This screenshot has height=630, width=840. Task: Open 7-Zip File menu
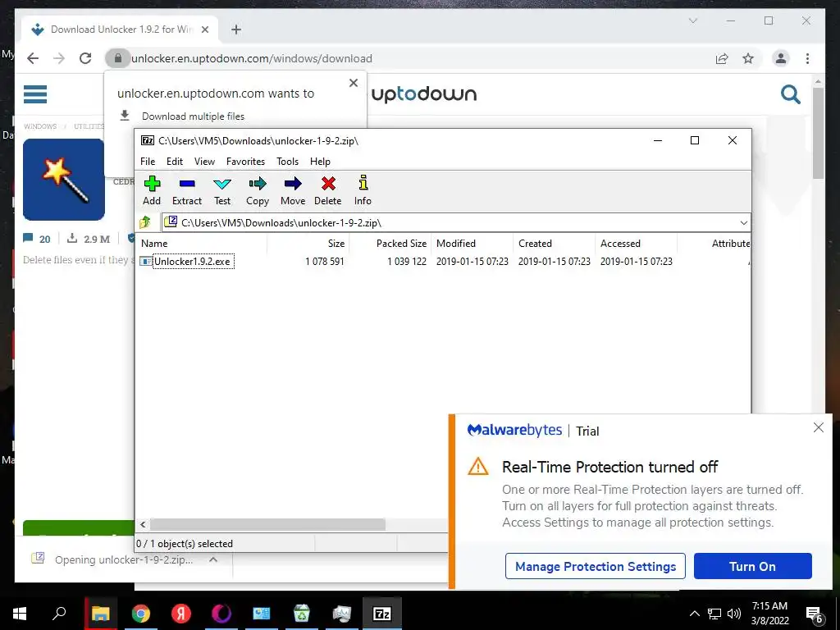pos(148,162)
